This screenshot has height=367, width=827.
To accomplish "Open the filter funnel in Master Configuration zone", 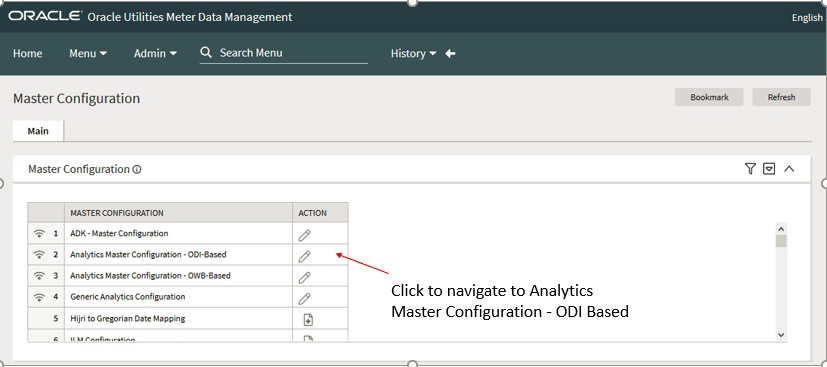I will click(x=750, y=169).
